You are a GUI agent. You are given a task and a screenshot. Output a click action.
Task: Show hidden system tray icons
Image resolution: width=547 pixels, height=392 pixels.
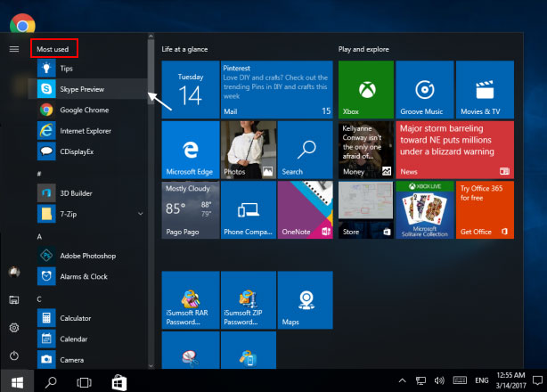coord(402,380)
